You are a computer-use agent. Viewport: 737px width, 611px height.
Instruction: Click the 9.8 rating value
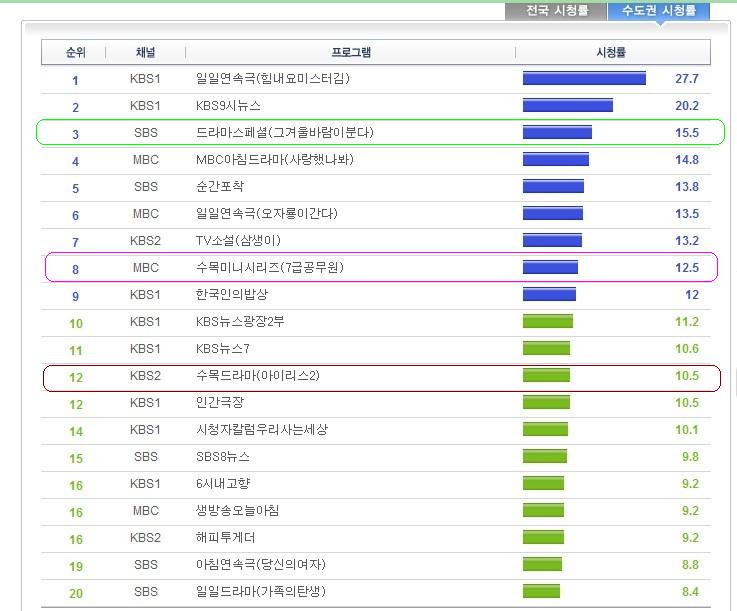(690, 457)
